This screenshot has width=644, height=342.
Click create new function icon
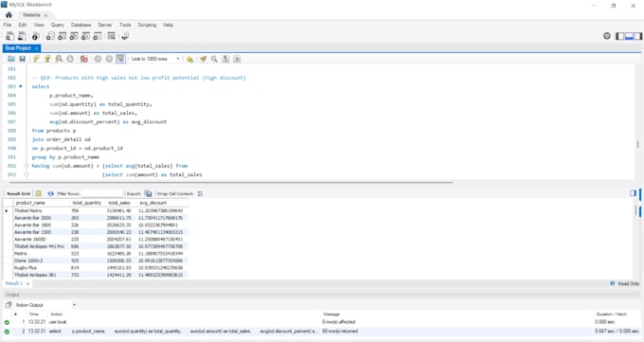[98, 36]
